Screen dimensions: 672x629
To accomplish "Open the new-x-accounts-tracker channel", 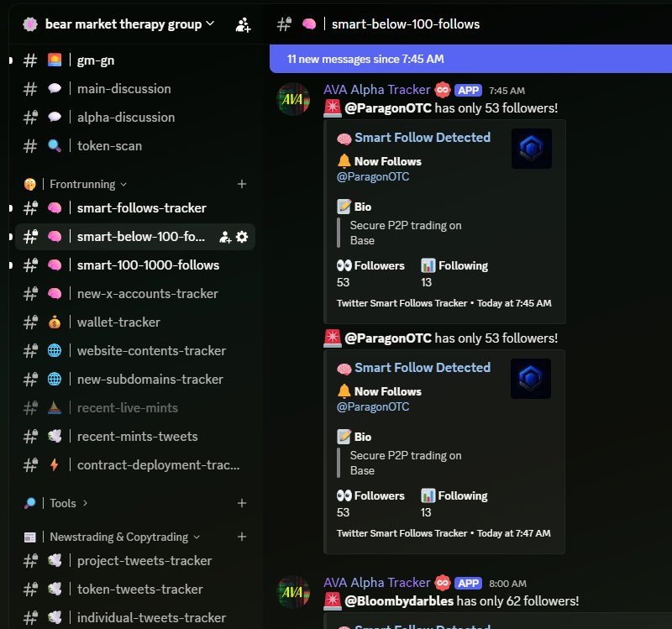I will (x=135, y=294).
